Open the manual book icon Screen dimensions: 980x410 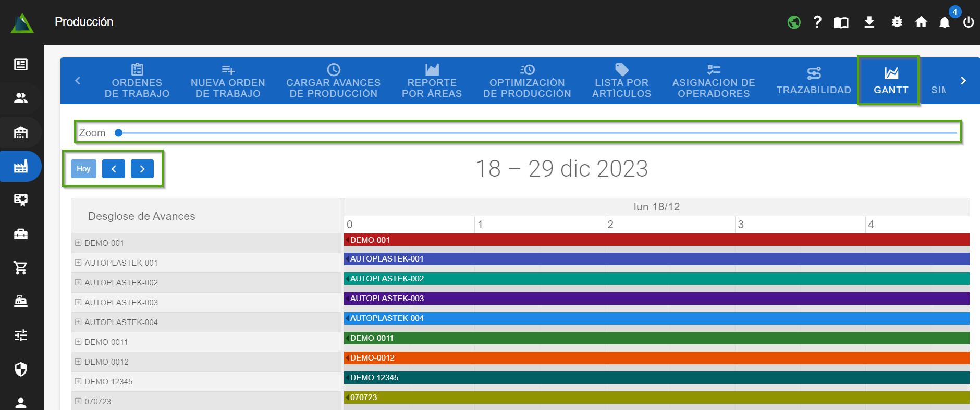841,22
